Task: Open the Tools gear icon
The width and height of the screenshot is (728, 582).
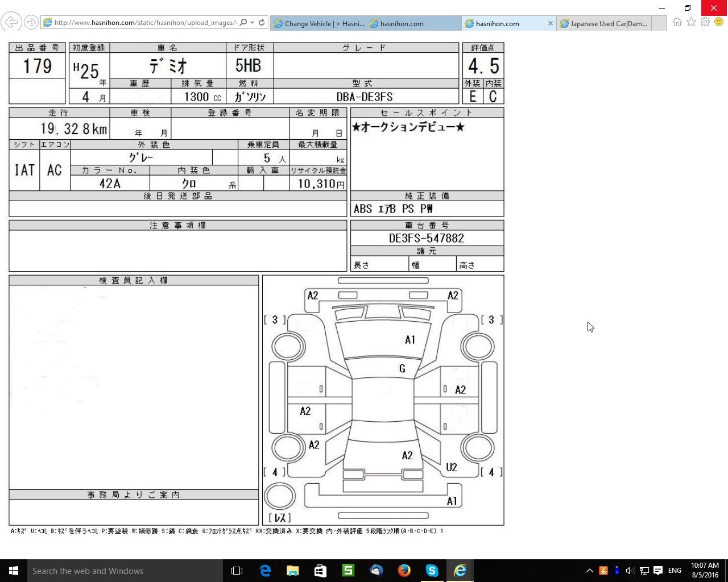Action: [x=705, y=22]
